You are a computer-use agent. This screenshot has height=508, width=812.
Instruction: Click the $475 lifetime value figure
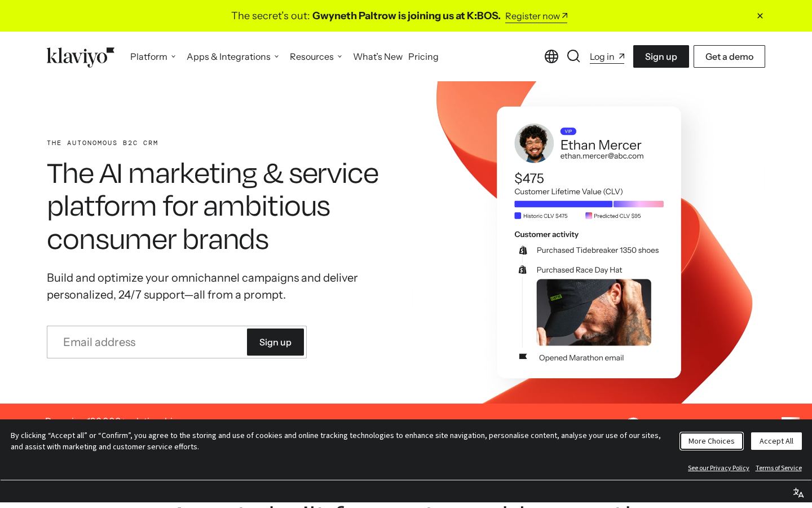coord(529,178)
